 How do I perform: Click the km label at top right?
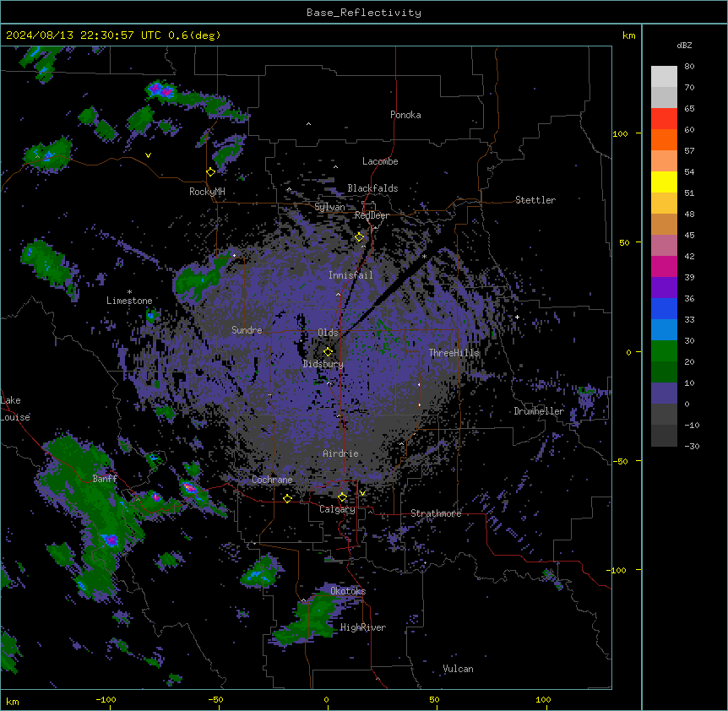[x=629, y=35]
